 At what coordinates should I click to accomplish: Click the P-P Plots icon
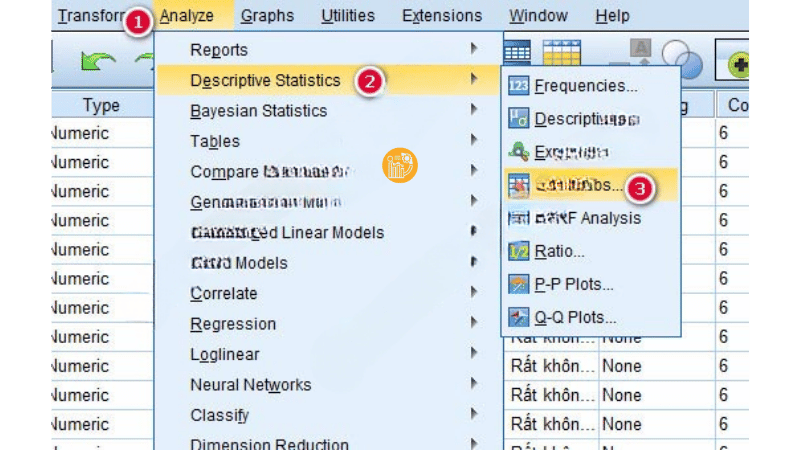pyautogui.click(x=518, y=284)
